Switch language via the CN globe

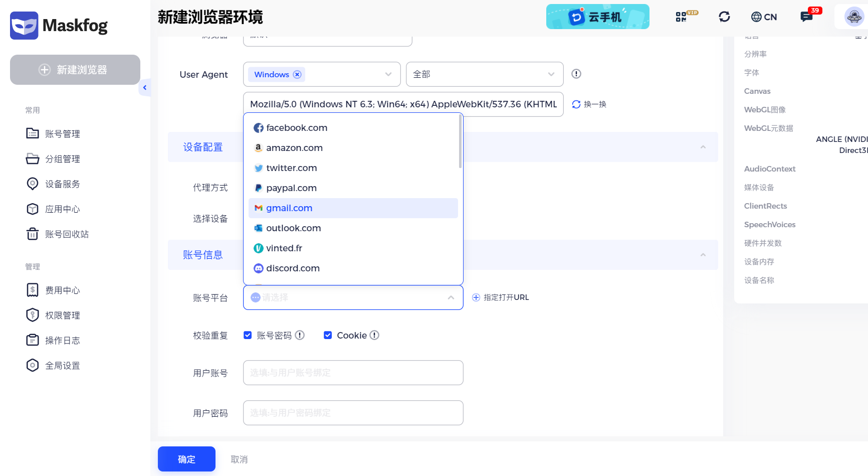(x=764, y=17)
